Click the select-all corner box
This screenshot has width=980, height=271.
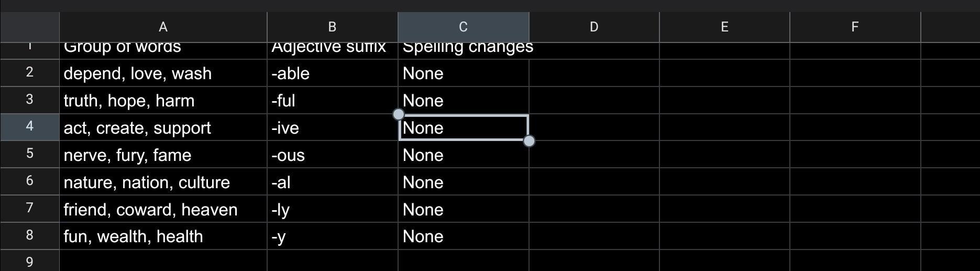tap(29, 27)
